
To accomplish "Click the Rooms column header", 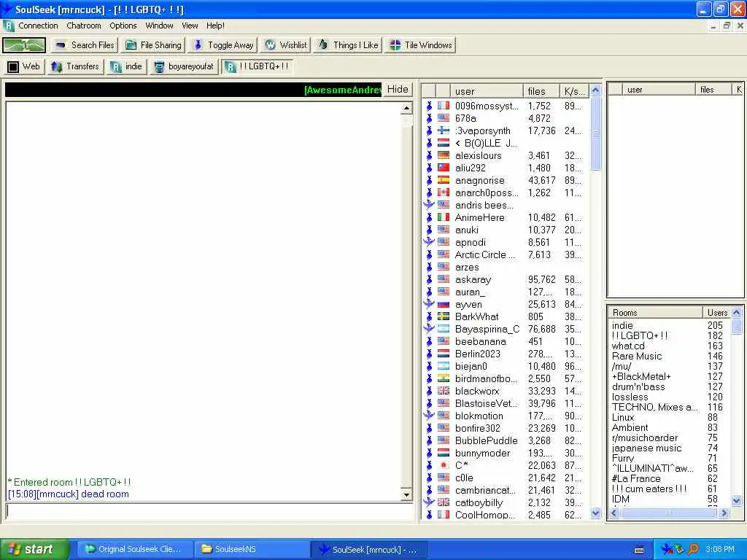I will (x=655, y=313).
